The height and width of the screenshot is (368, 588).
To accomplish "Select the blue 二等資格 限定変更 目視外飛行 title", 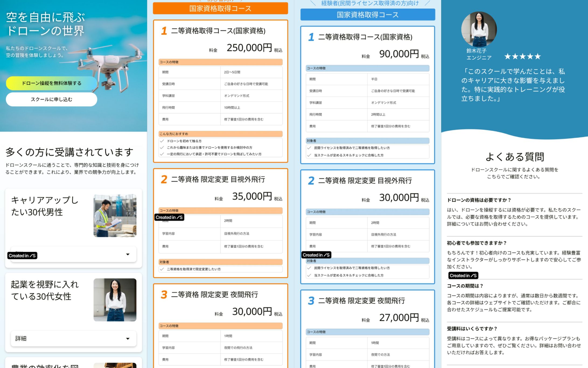I will [x=365, y=181].
